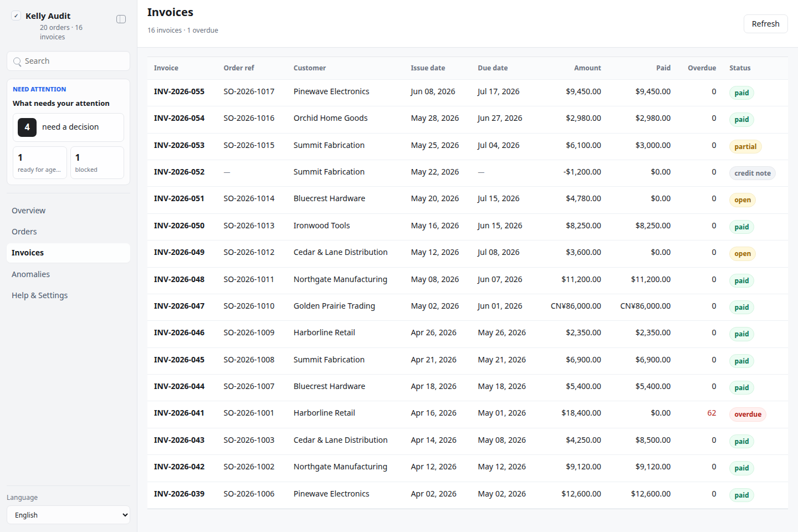Open the 1 blocked card
This screenshot has width=798, height=532.
(x=98, y=162)
